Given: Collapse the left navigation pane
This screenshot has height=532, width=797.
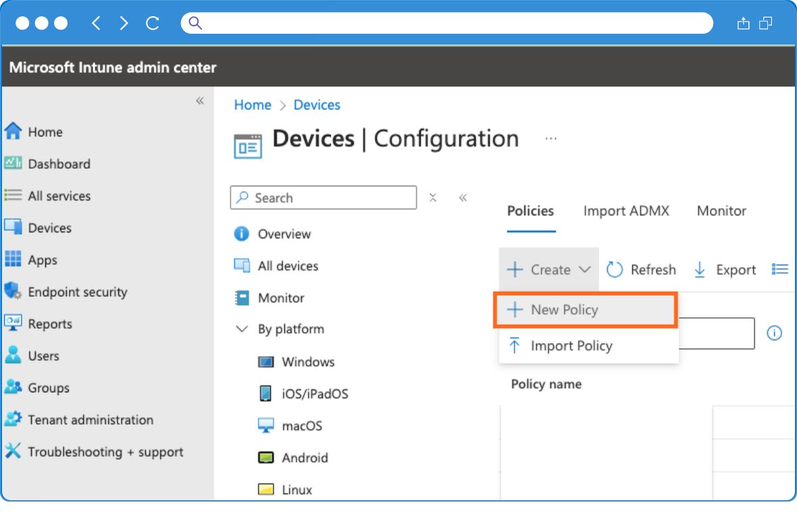Looking at the screenshot, I should (x=200, y=99).
